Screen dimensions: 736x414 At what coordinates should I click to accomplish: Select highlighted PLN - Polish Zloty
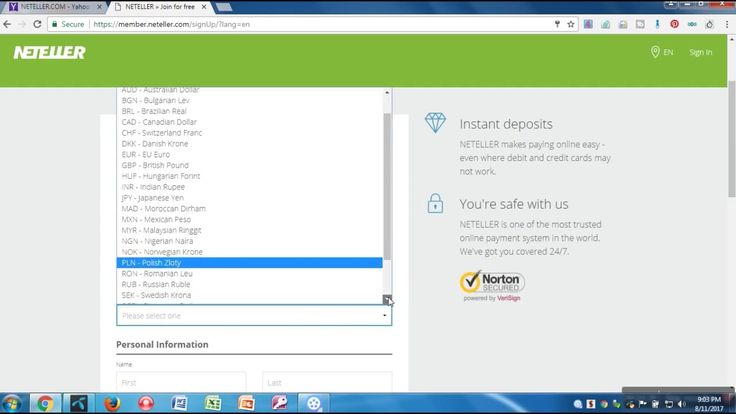(x=250, y=263)
